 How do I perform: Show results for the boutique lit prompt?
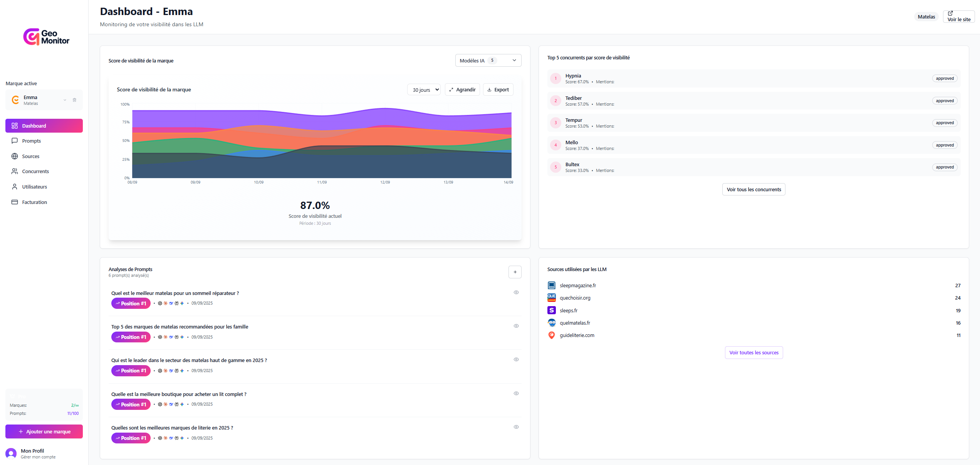(516, 393)
